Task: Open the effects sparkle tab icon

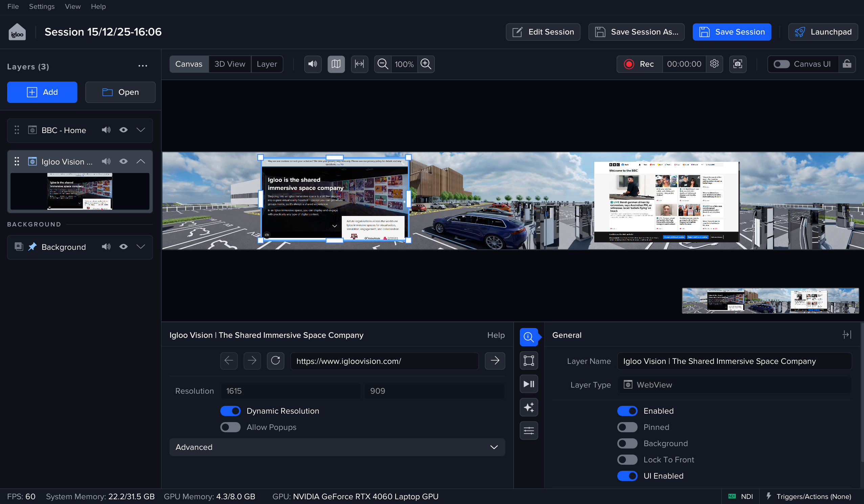Action: 529,407
